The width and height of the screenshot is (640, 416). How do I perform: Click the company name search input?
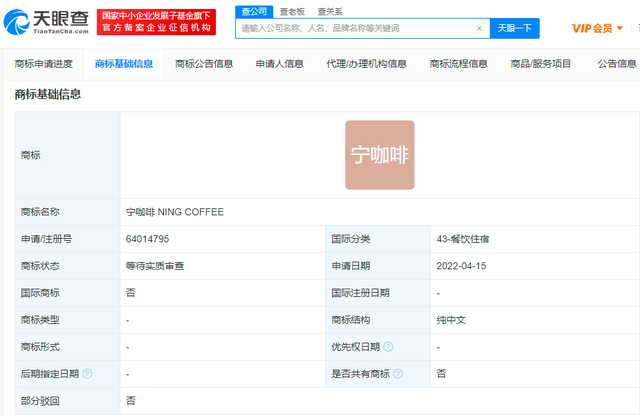(x=355, y=29)
